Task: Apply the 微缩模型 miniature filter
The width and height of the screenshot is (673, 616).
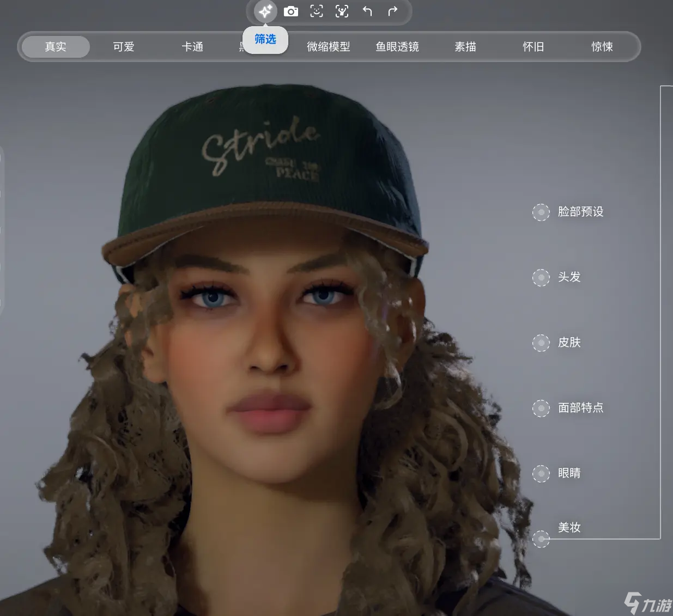Action: pyautogui.click(x=329, y=47)
